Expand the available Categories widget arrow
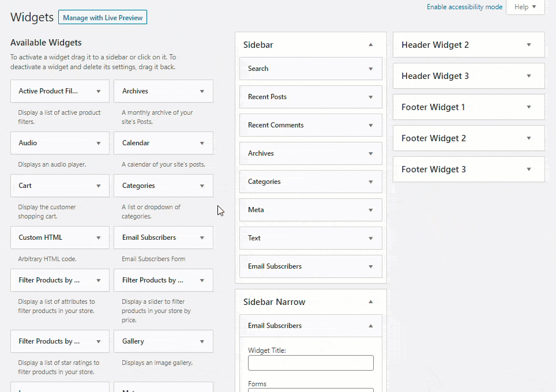This screenshot has width=556, height=392. pyautogui.click(x=202, y=186)
